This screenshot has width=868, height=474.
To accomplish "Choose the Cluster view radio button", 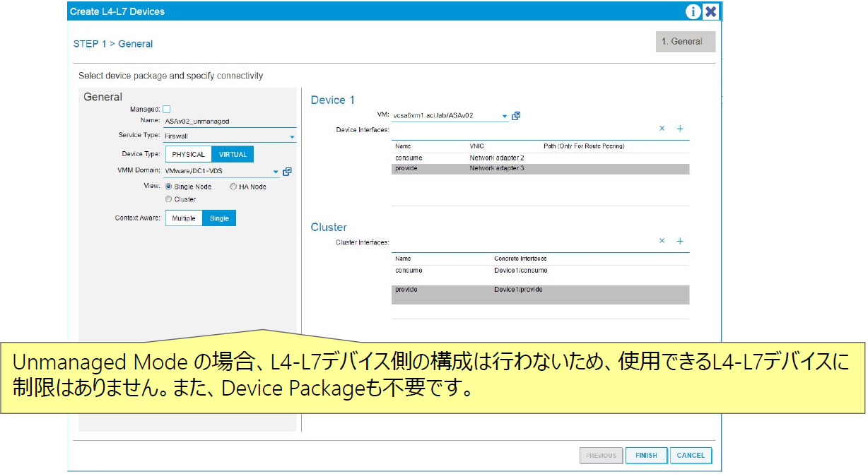I will click(169, 199).
